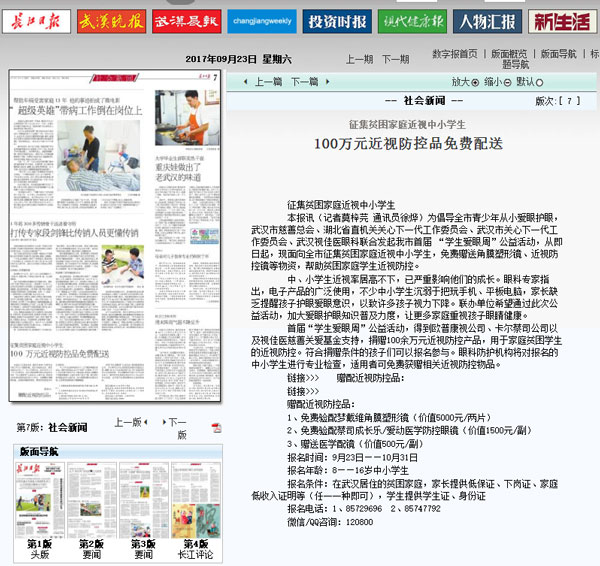Click the line 3、赠送医学配镜
Screen dimensions: 600x566
click(x=355, y=444)
